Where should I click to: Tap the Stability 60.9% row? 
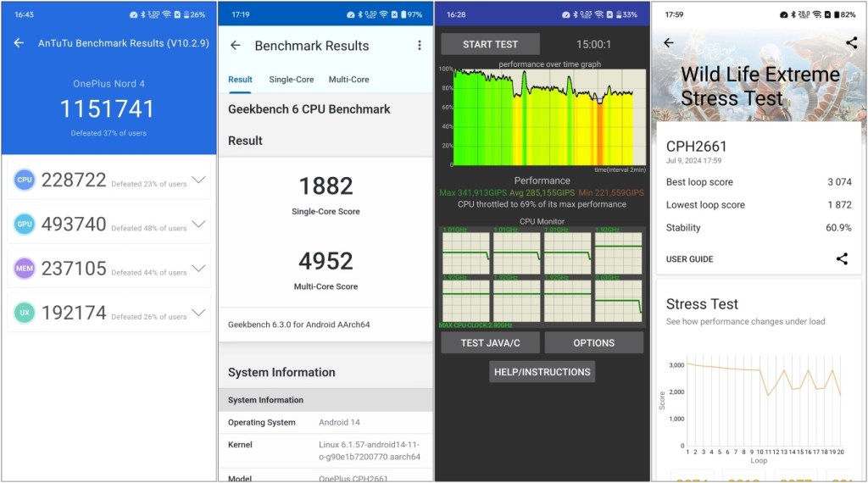click(759, 227)
